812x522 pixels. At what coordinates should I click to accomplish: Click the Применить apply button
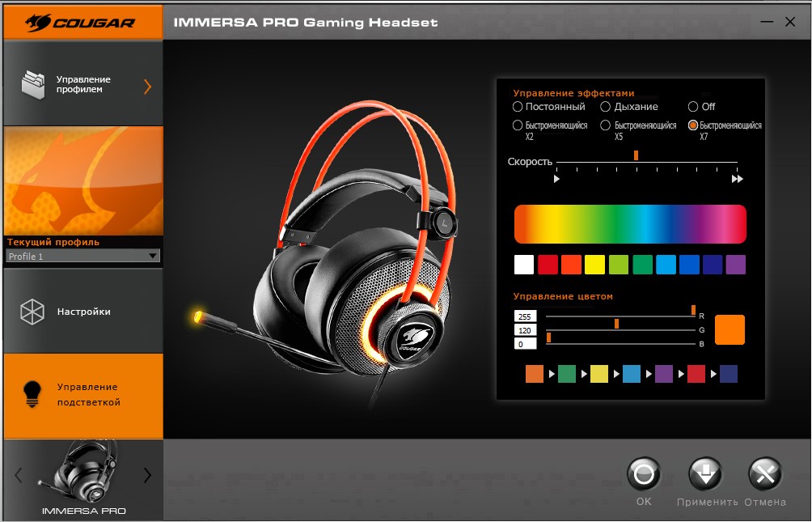705,473
